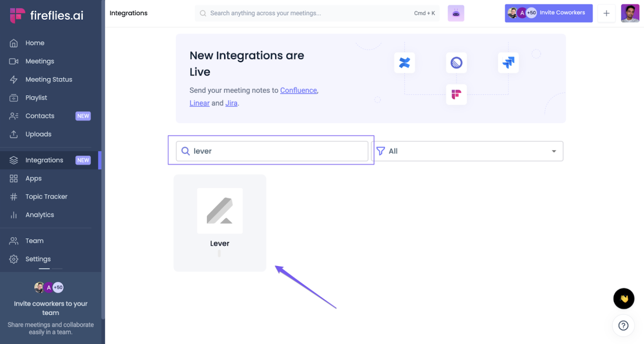Open Topic Tracker page

[x=50, y=196]
